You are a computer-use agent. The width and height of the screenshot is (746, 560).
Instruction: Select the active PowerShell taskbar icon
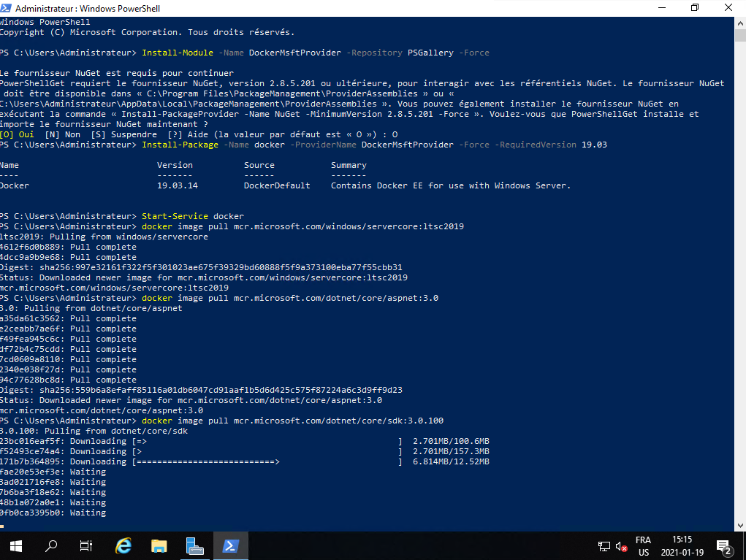230,545
